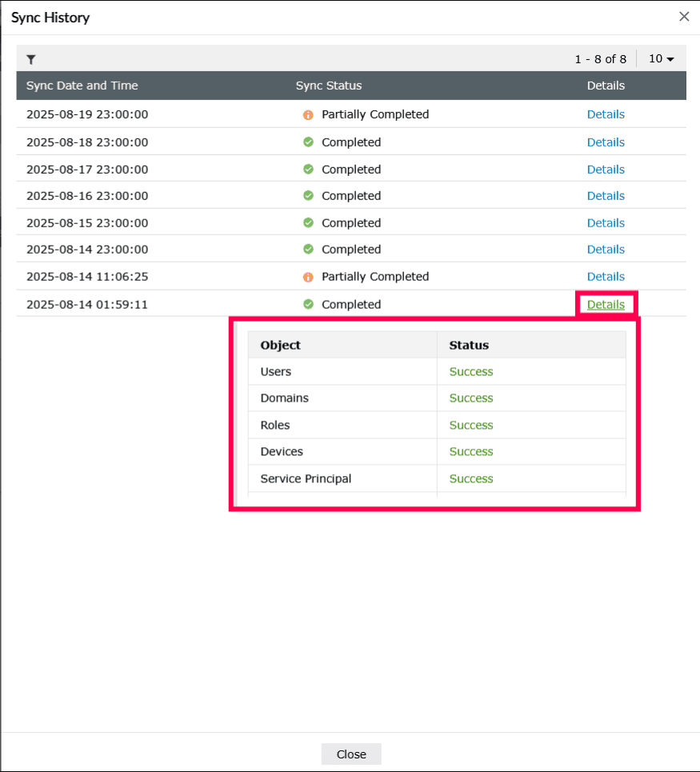This screenshot has width=700, height=772.
Task: Click the Status header in popup table
Action: pyautogui.click(x=469, y=345)
